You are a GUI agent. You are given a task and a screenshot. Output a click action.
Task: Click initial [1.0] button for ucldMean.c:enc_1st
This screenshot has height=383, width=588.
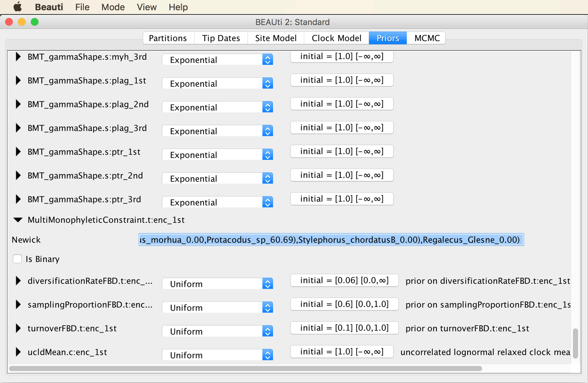342,352
